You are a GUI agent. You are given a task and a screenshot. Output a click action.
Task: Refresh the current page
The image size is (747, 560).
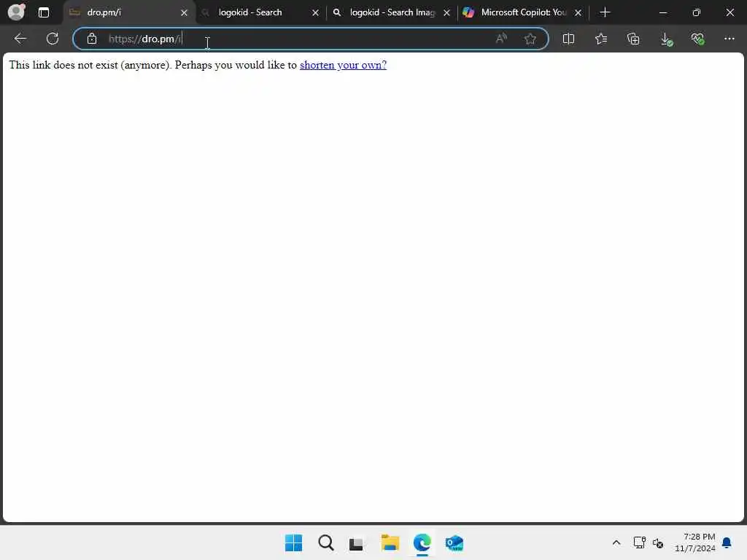coord(53,39)
